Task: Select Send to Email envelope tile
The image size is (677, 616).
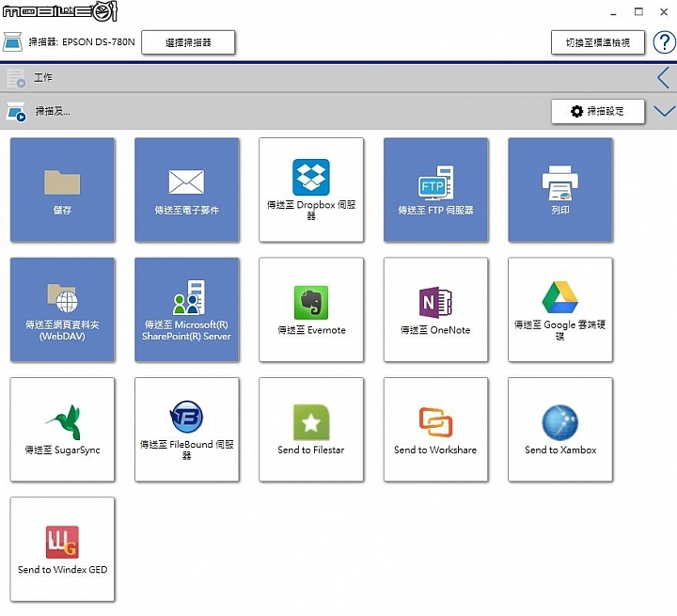Action: pyautogui.click(x=187, y=190)
